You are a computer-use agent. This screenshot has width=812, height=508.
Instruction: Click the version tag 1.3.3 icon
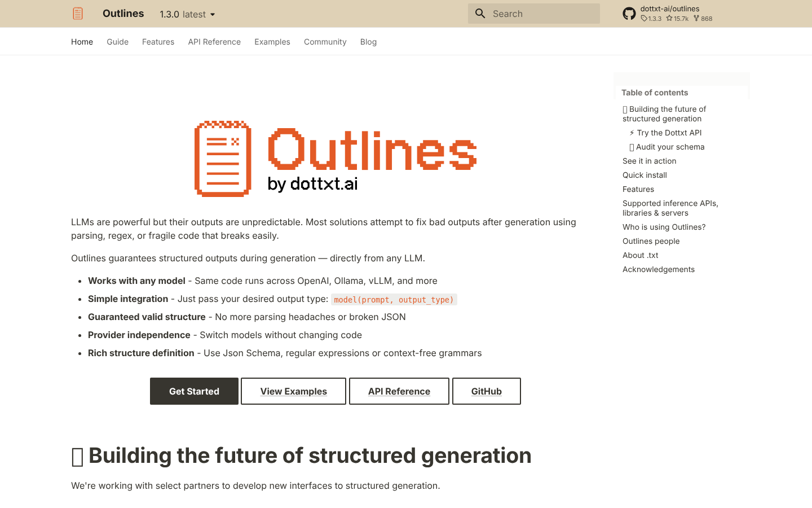tap(644, 19)
